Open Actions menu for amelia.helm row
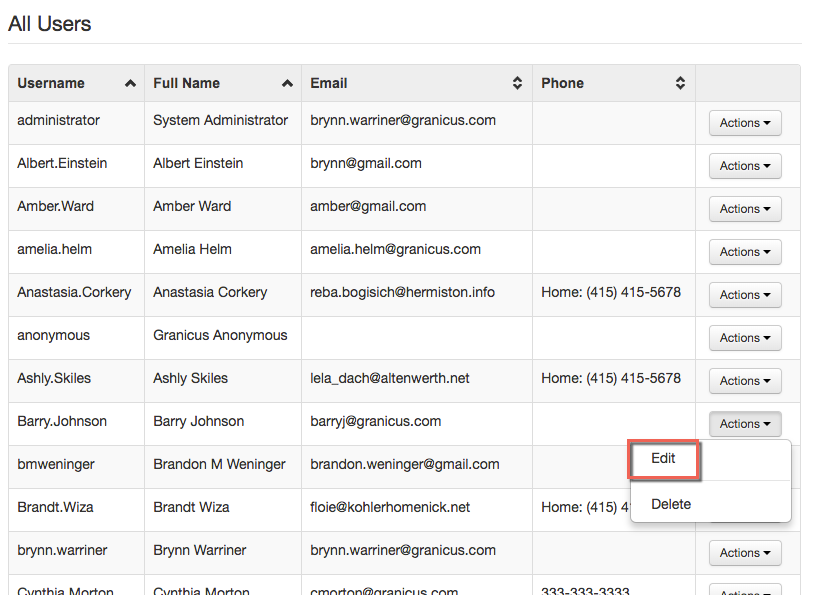 click(745, 252)
